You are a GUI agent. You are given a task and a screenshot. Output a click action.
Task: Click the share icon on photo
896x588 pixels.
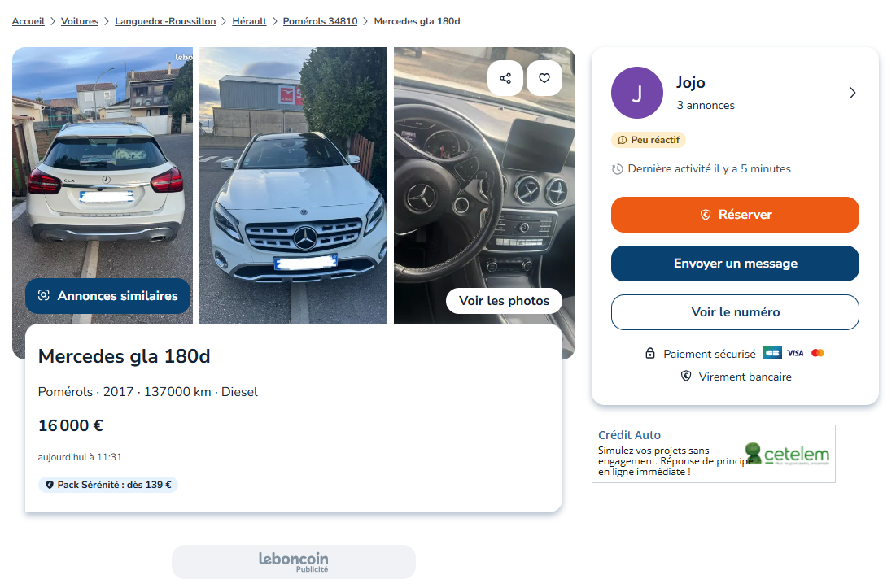[x=505, y=78]
